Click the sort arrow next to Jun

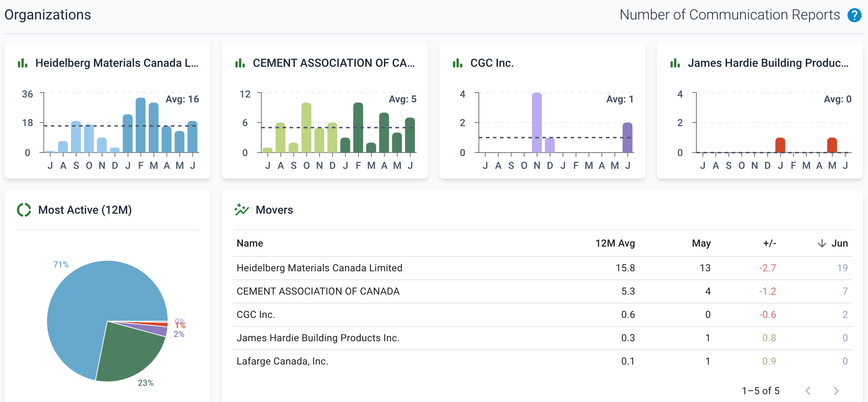coord(822,243)
